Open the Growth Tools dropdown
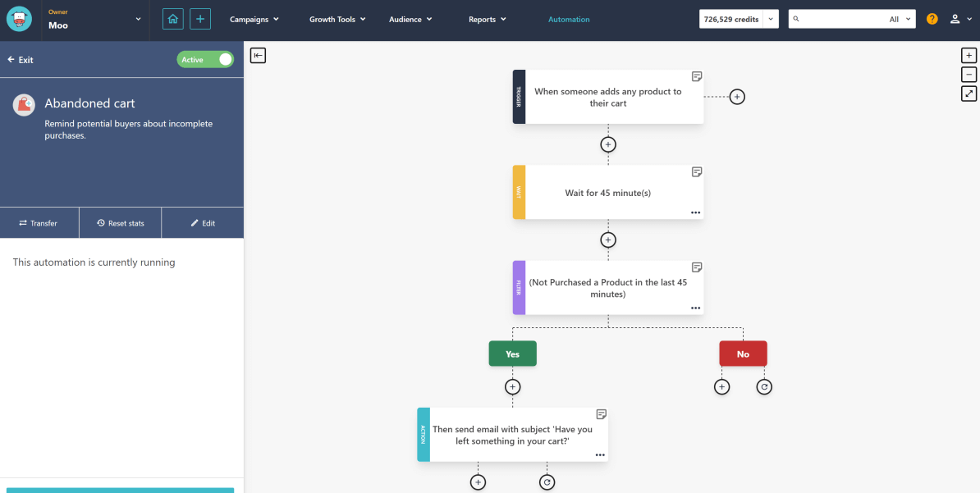This screenshot has width=980, height=493. pyautogui.click(x=337, y=18)
